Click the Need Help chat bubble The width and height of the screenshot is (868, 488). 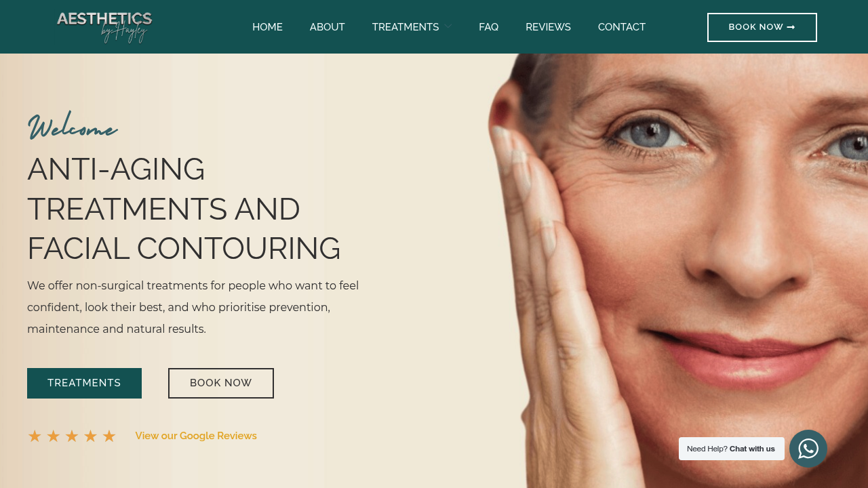point(732,449)
